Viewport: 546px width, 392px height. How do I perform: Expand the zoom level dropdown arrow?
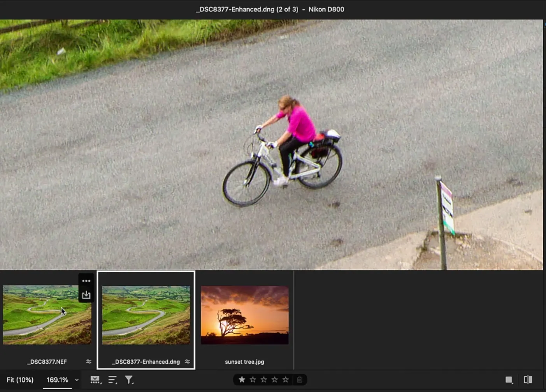click(77, 380)
